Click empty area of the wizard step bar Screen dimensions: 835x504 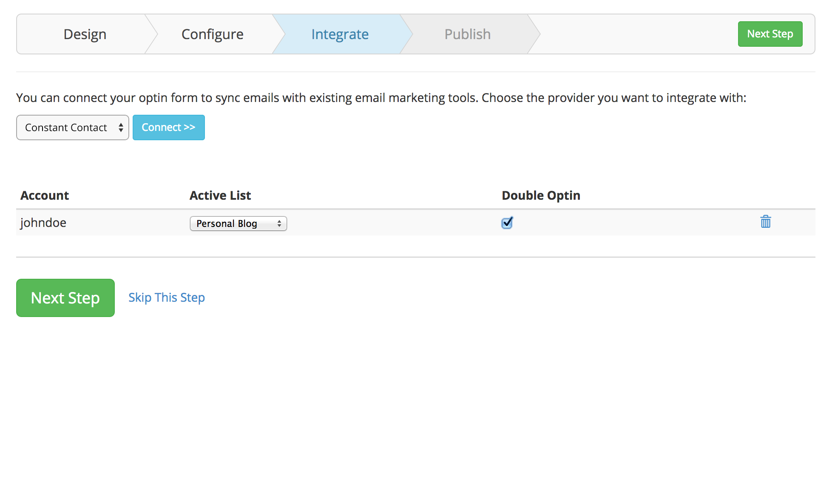638,34
